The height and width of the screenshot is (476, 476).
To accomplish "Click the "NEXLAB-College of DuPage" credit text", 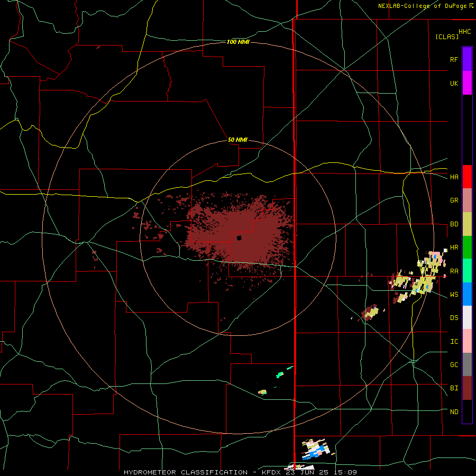I will point(422,6).
